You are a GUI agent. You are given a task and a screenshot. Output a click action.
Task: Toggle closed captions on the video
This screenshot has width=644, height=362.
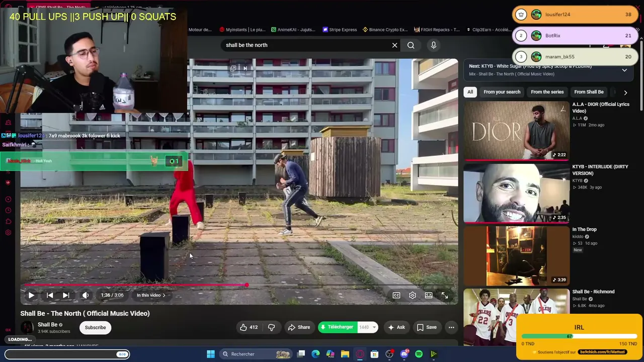pos(396,295)
